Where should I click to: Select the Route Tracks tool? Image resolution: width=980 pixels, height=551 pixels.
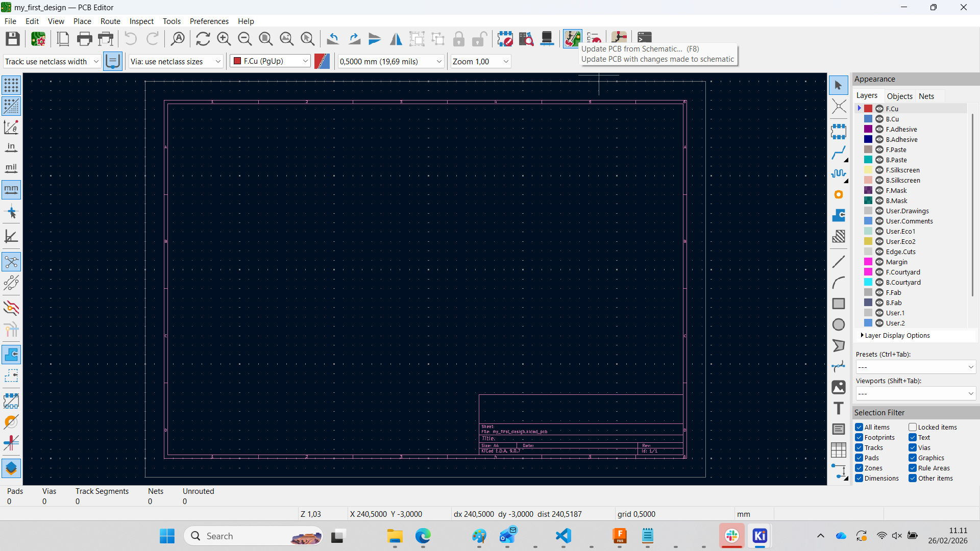[839, 153]
